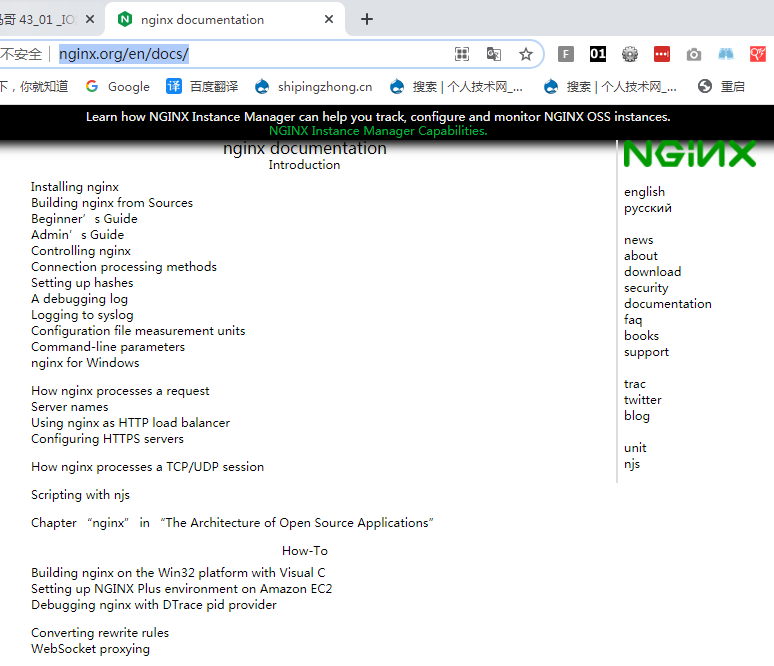Open Building nginx from Sources
Screen dimensions: 774x666
click(112, 203)
